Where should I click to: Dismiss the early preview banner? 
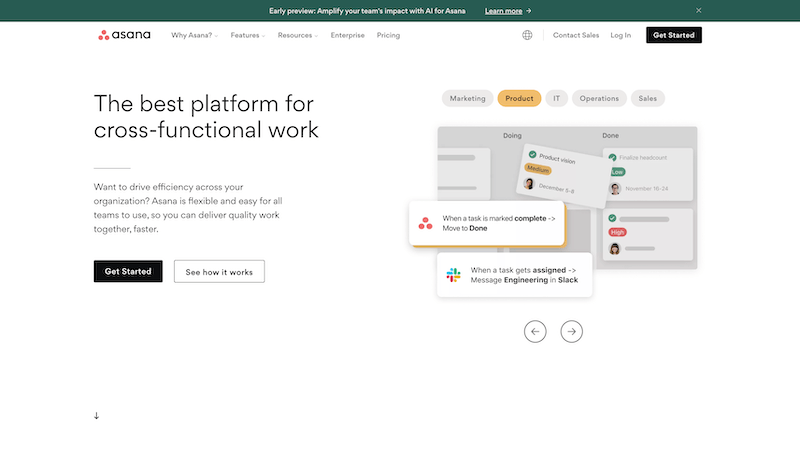(699, 10)
